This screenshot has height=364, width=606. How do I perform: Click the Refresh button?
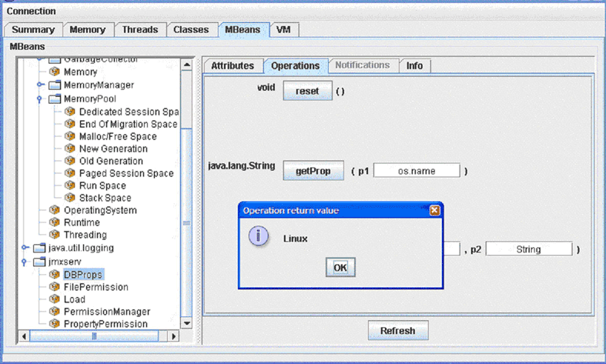398,330
